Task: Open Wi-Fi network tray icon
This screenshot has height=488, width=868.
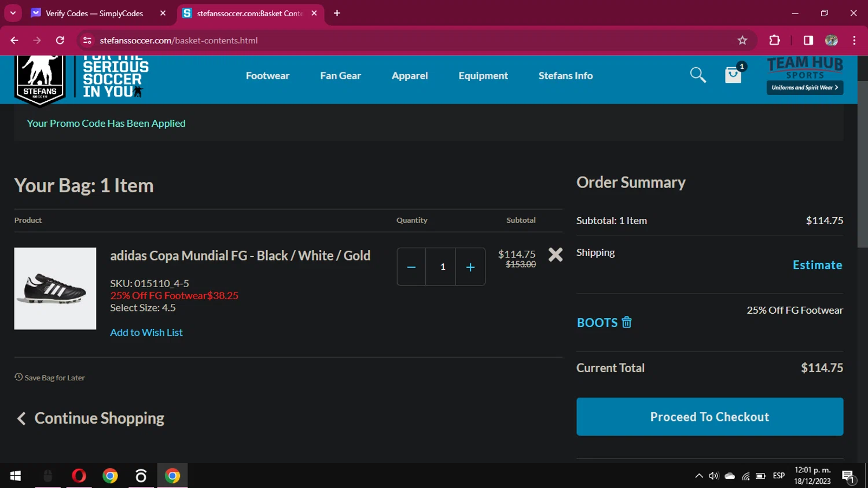Action: click(745, 476)
